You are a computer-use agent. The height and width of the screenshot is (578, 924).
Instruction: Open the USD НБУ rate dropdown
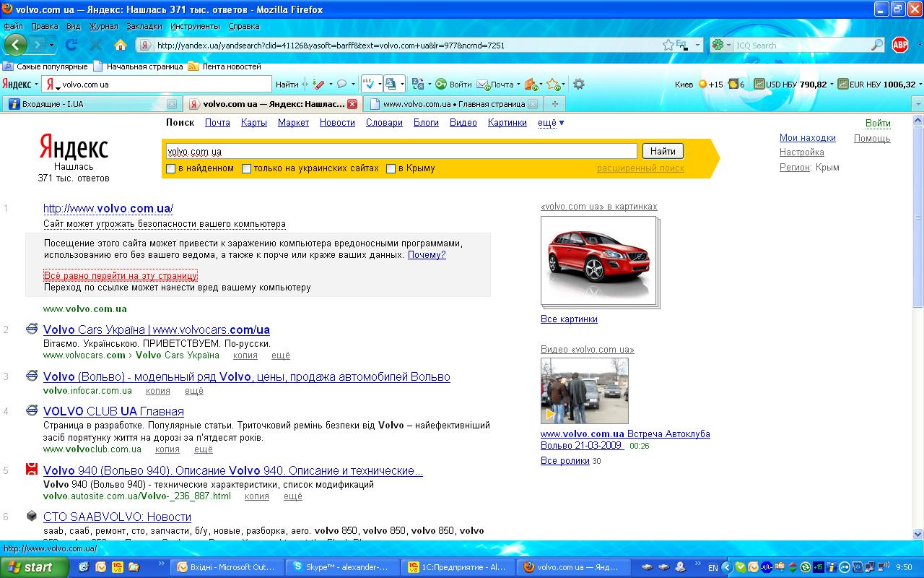(x=831, y=85)
